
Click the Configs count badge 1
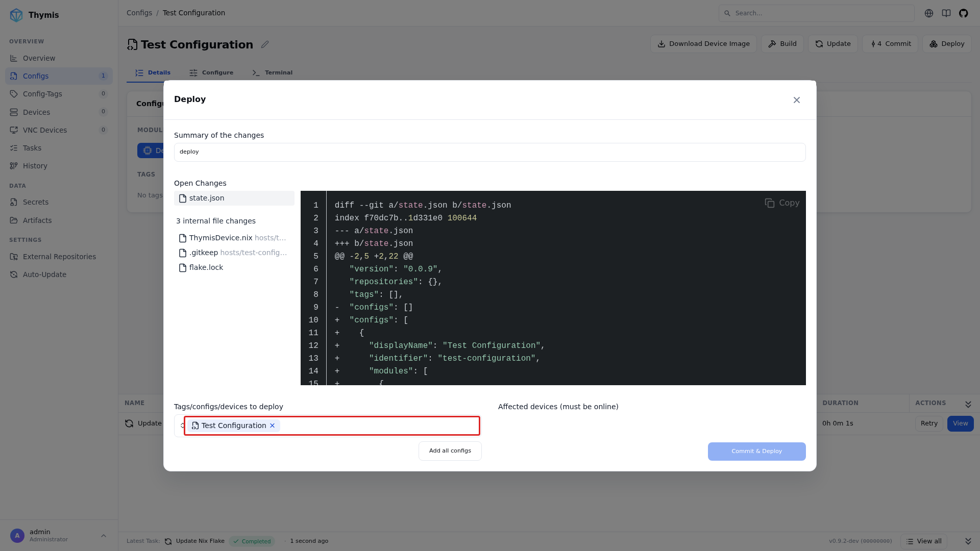click(103, 76)
